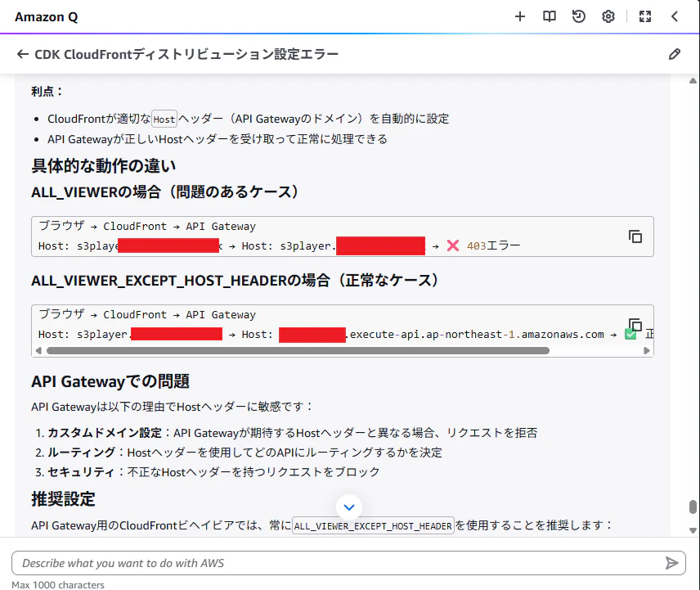The height and width of the screenshot is (590, 700).
Task: Click heading "ALL_VIEWERの場合（問題のあるケース）"
Action: coord(166,192)
